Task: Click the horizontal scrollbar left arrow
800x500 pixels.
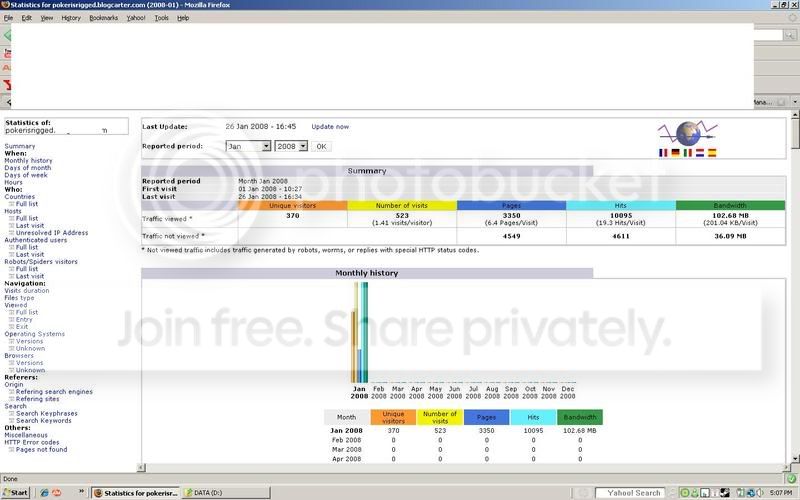Action: [x=141, y=467]
